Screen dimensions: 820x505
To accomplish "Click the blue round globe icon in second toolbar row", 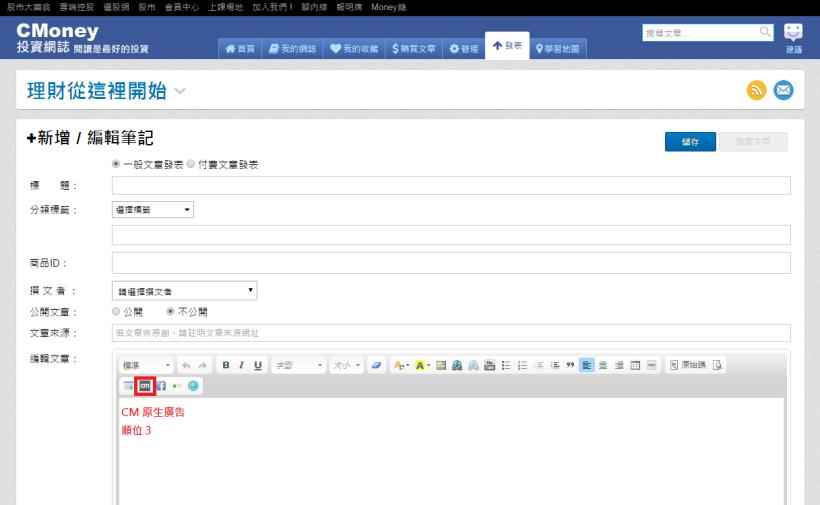I will pos(193,386).
